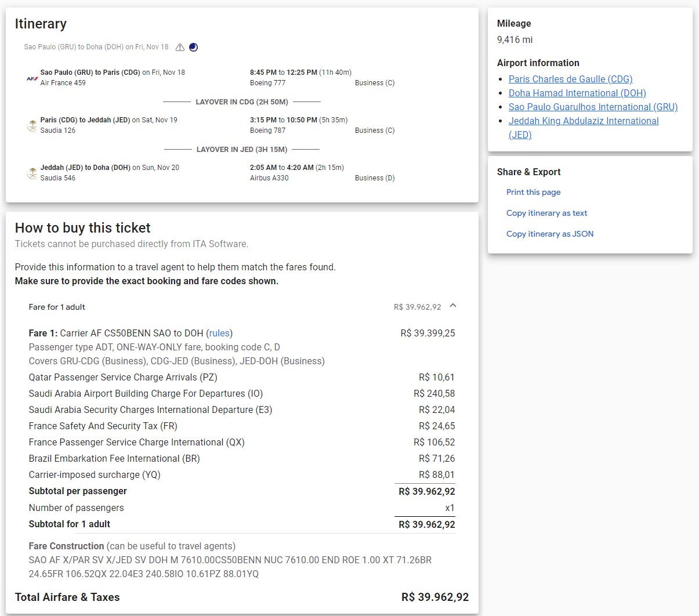Click the 'Airbus A330' aircraft text
Screen dimensions: 699x616
tap(269, 178)
